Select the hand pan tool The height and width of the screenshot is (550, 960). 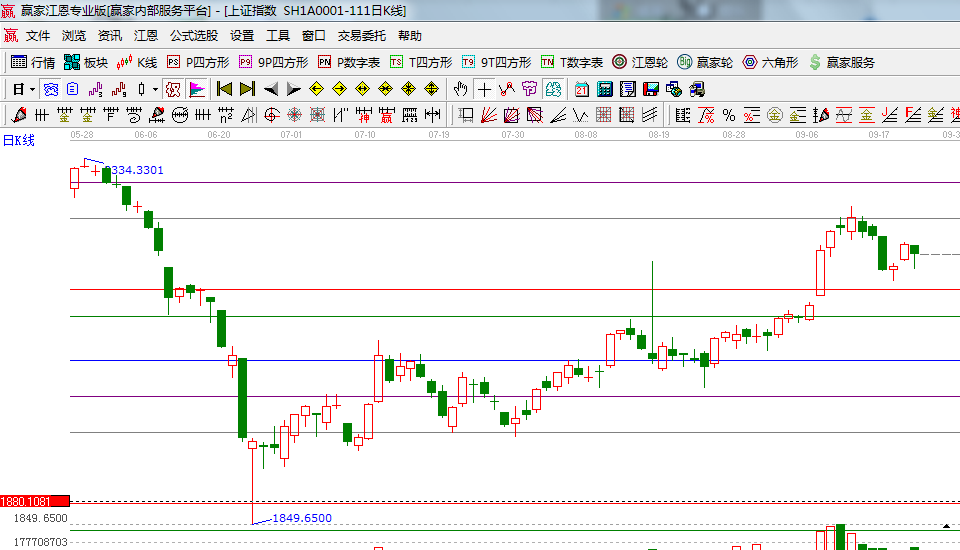click(x=460, y=89)
